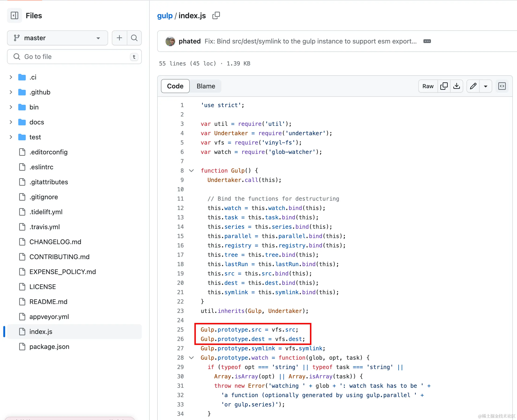This screenshot has height=420, width=517.
Task: Open the latest commit message link
Action: tap(310, 41)
